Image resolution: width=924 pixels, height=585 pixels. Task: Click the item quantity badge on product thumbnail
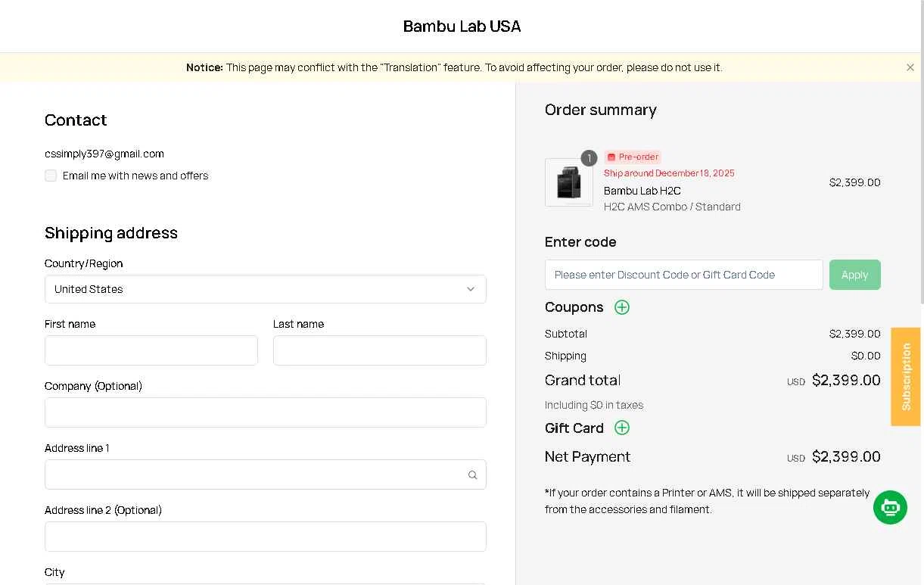coord(589,158)
